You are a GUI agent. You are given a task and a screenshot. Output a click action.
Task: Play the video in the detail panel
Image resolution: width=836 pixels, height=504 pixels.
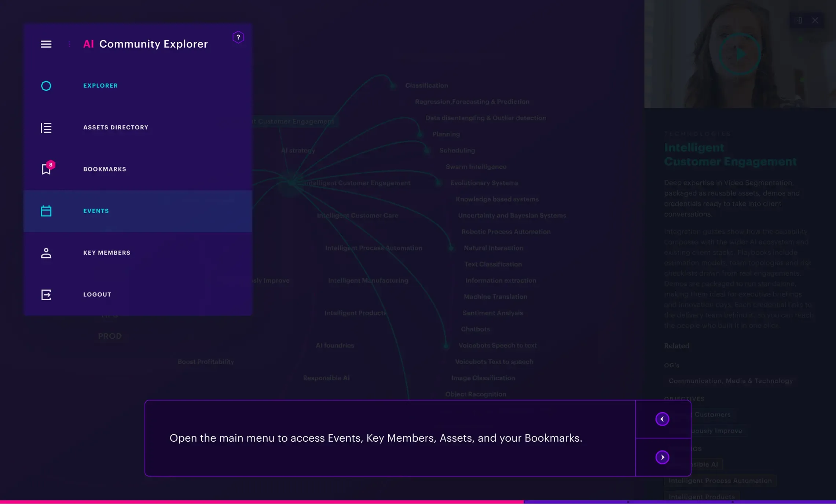[x=740, y=54]
